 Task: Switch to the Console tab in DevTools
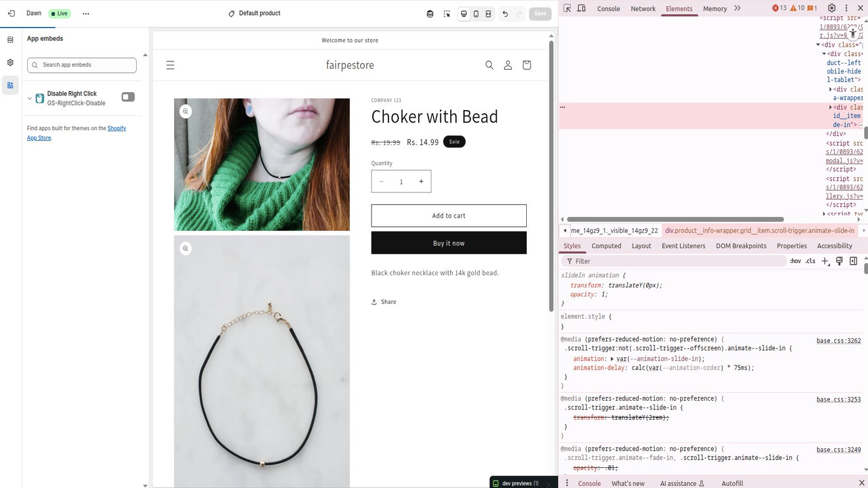[x=609, y=9]
